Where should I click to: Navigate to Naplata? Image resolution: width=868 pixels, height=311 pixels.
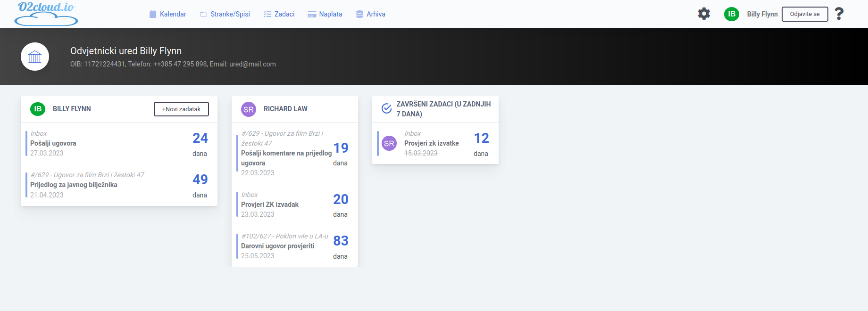(325, 14)
